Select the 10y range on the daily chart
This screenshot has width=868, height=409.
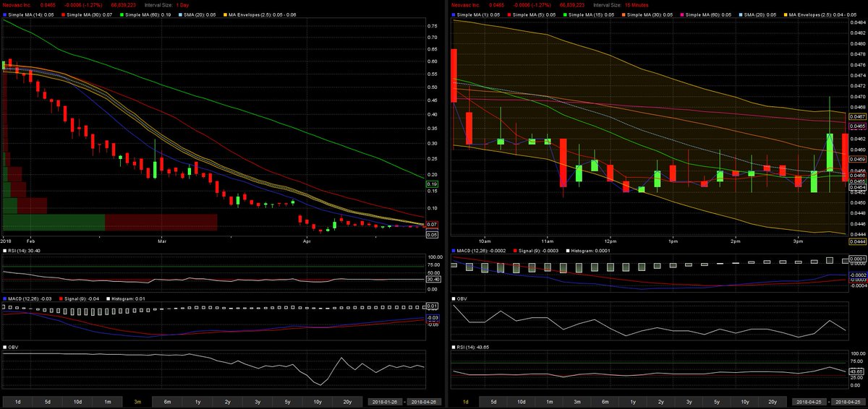coord(317,401)
